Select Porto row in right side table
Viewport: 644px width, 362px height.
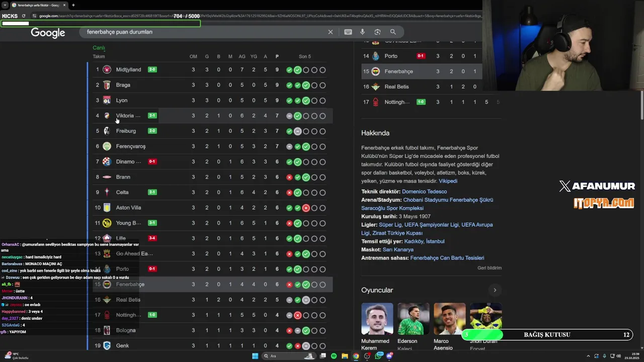[422, 56]
